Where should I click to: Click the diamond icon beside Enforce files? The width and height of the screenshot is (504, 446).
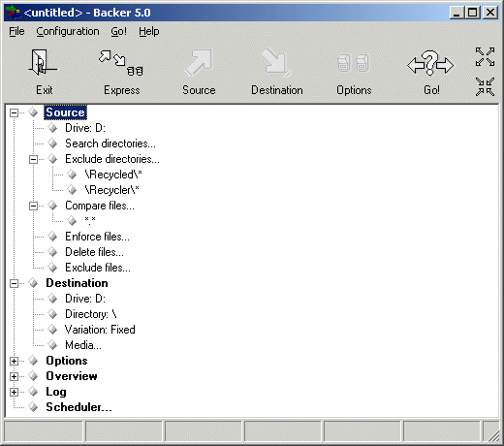(x=52, y=237)
